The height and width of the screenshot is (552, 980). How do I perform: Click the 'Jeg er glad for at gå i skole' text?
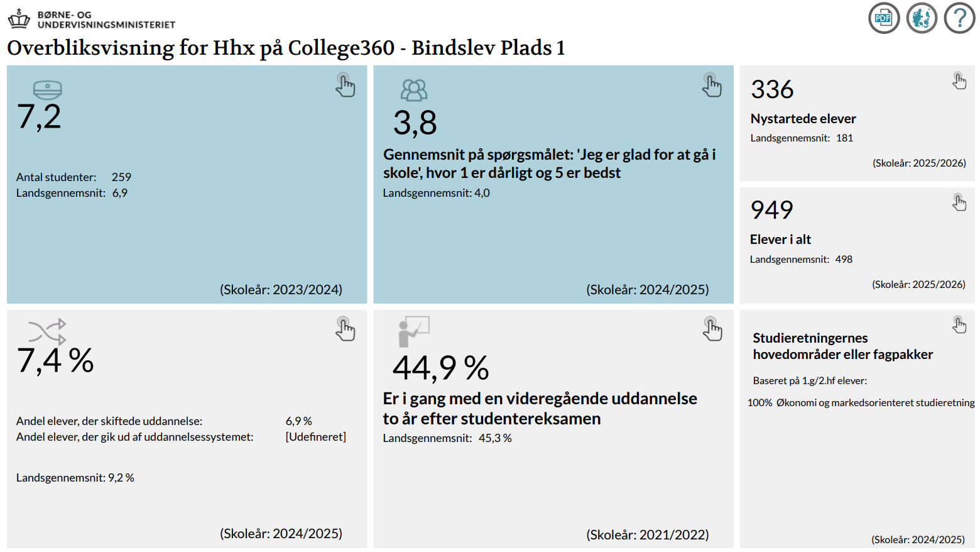click(549, 163)
